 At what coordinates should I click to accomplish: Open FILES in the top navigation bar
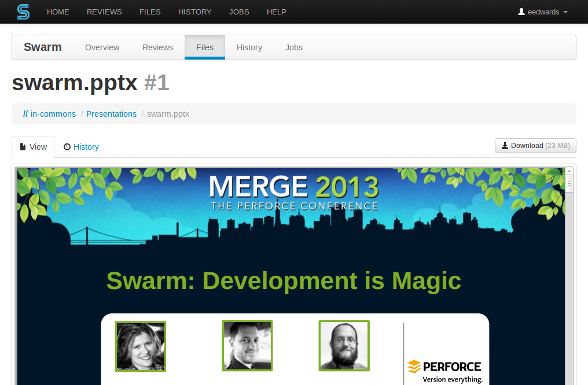[150, 12]
